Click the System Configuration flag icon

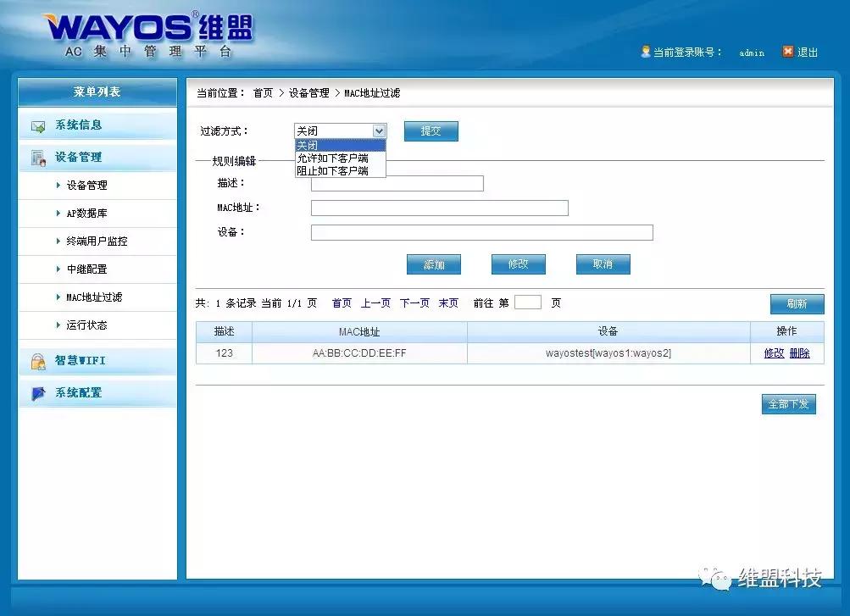tap(38, 394)
